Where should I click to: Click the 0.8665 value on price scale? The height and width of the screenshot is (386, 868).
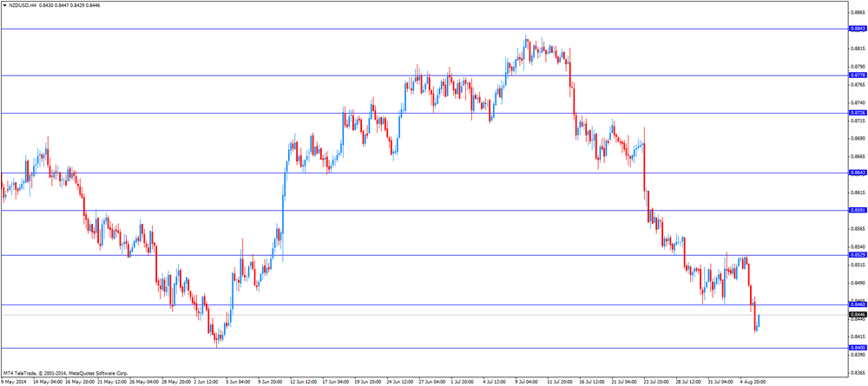(858, 156)
